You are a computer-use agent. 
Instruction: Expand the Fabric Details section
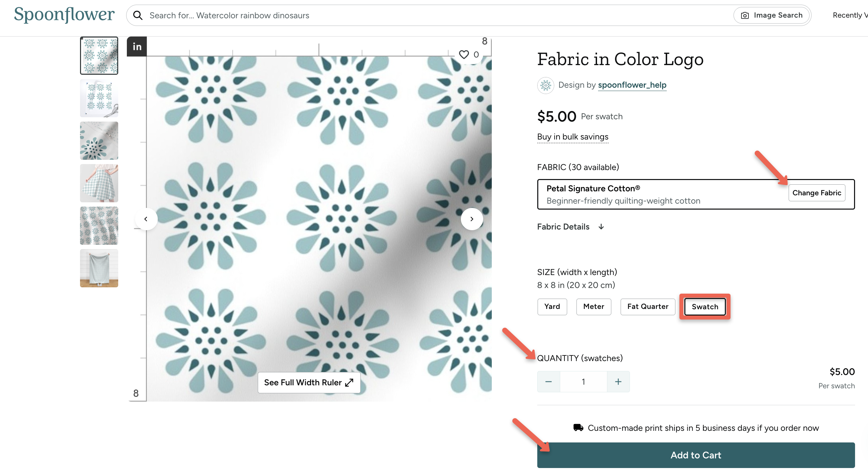[x=571, y=227]
